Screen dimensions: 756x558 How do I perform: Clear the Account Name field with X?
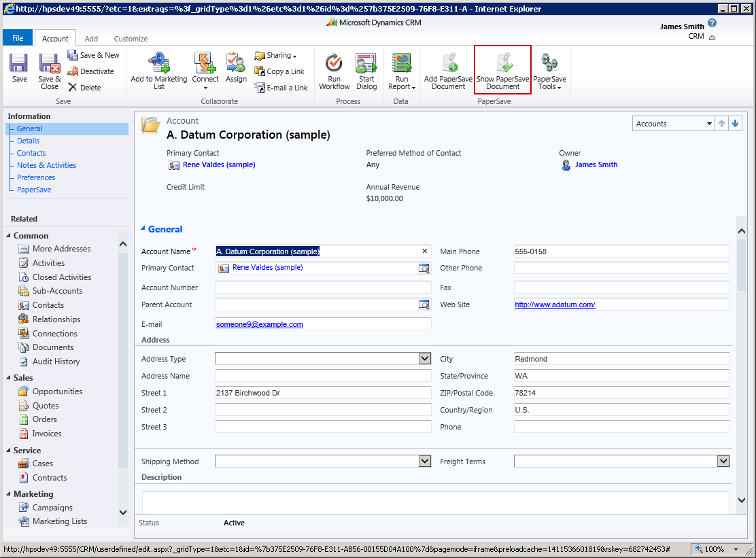click(x=425, y=251)
